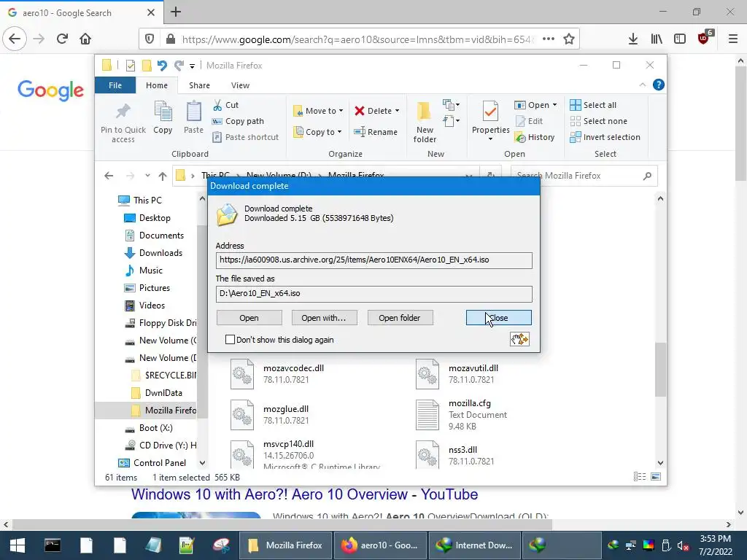747x560 pixels.
Task: Open Firefox hamburger menu
Action: coord(732,39)
